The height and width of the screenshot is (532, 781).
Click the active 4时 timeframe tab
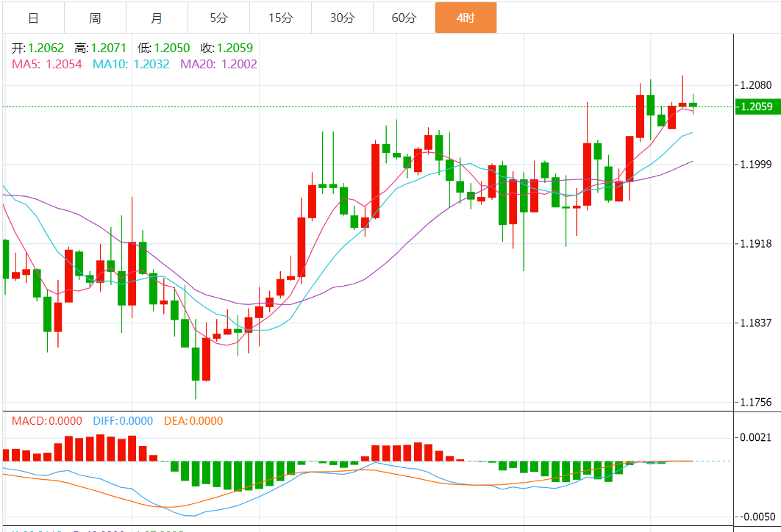[x=466, y=18]
